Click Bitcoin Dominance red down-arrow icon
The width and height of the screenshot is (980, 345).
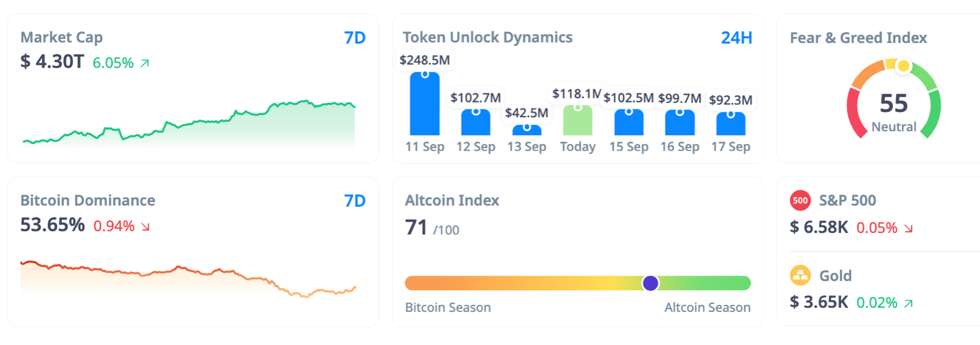point(145,227)
